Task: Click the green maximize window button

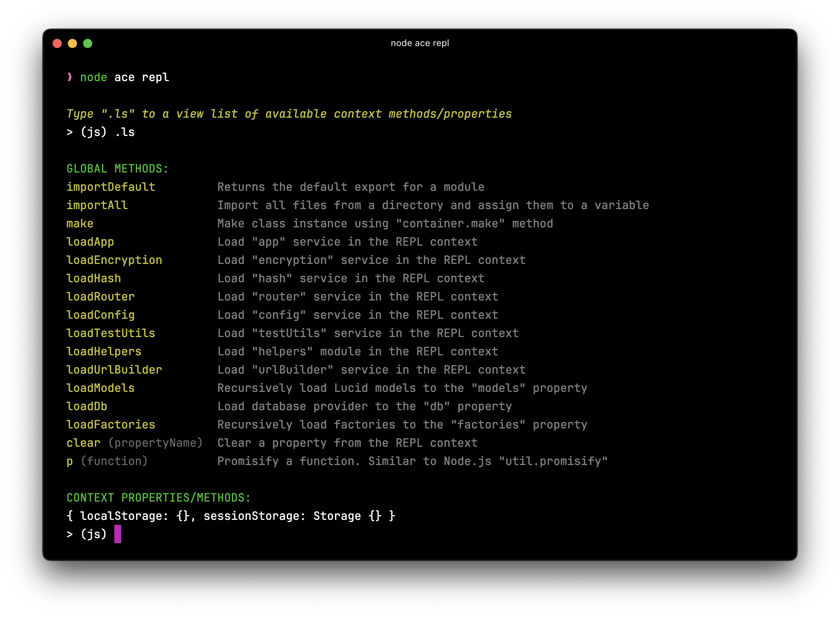Action: pyautogui.click(x=88, y=43)
